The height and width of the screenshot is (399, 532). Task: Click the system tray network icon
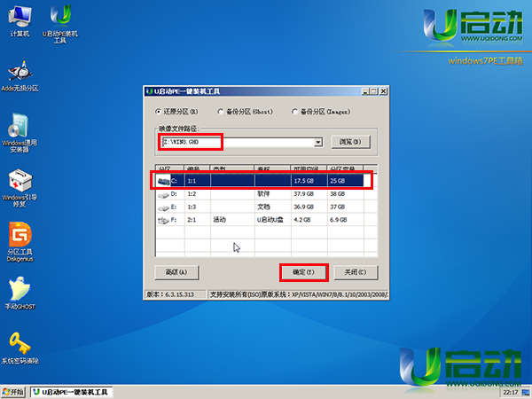[526, 393]
